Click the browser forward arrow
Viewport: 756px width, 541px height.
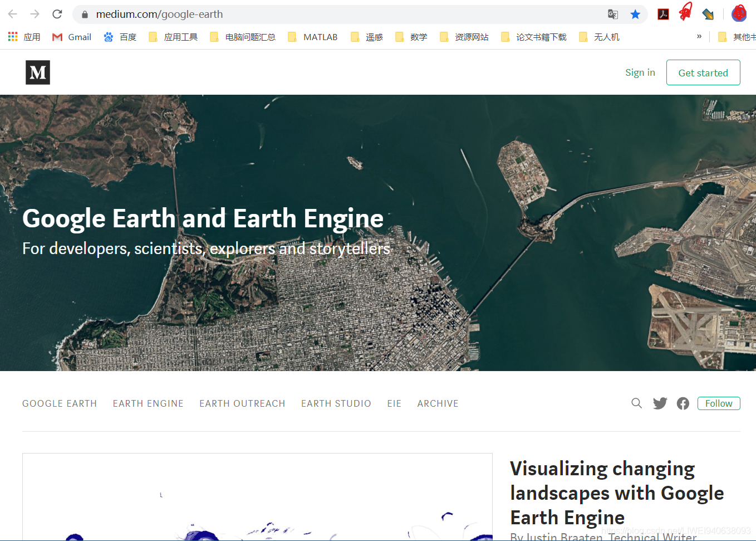click(x=35, y=14)
